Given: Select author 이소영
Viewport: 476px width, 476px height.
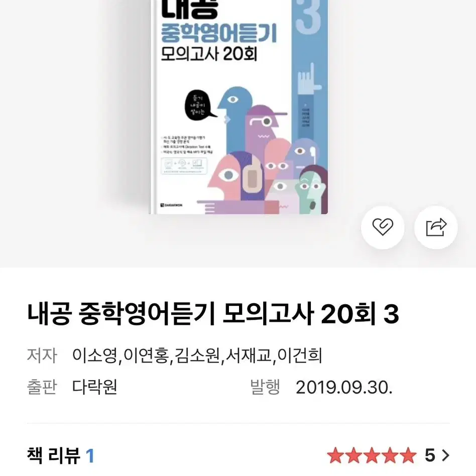Looking at the screenshot, I should pyautogui.click(x=95, y=355).
